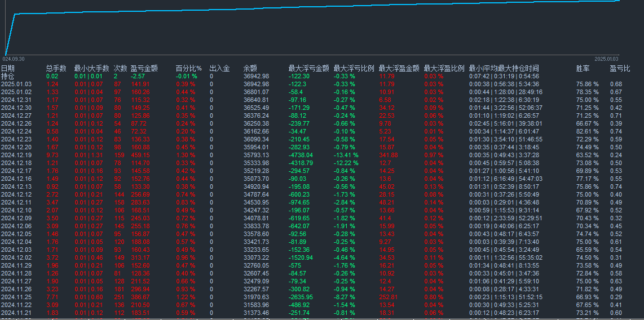Click the -4738.04 floating loss value
The height and width of the screenshot is (320, 644).
pos(301,155)
